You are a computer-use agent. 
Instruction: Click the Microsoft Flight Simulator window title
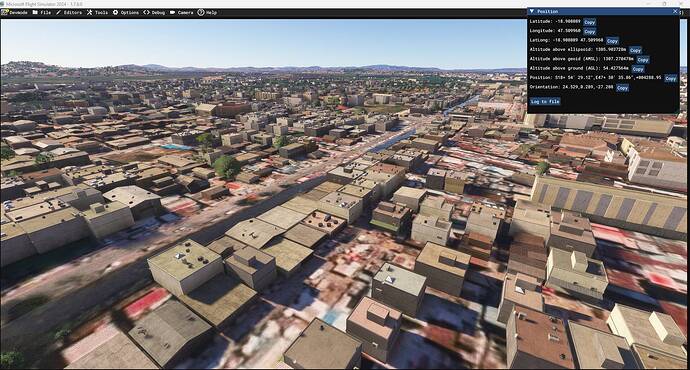click(44, 4)
